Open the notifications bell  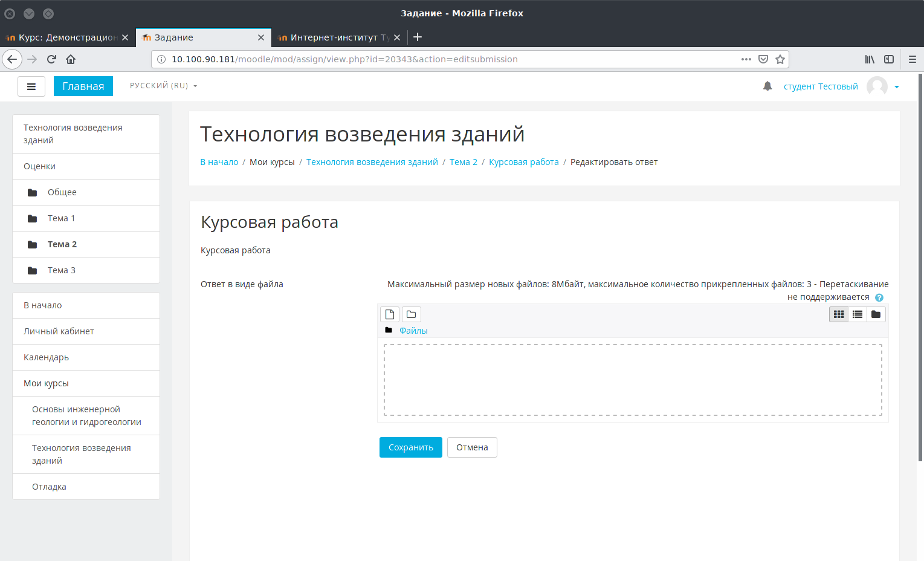tap(767, 86)
